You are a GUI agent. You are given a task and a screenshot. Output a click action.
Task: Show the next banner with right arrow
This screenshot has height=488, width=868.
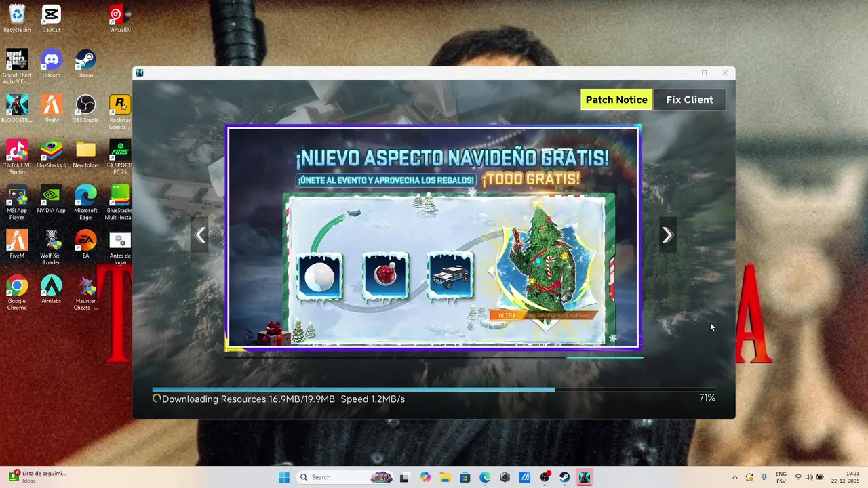tap(668, 235)
